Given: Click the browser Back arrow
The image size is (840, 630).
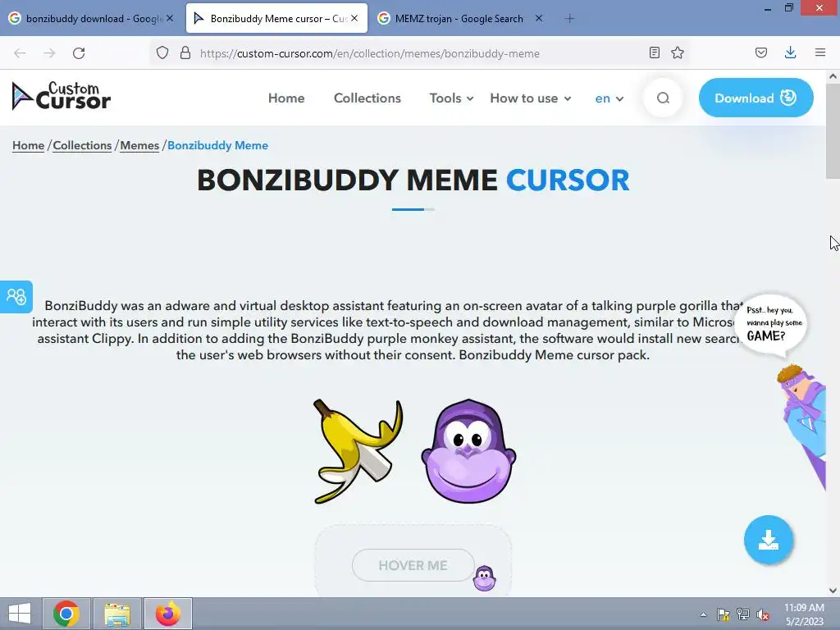Looking at the screenshot, I should pos(20,53).
